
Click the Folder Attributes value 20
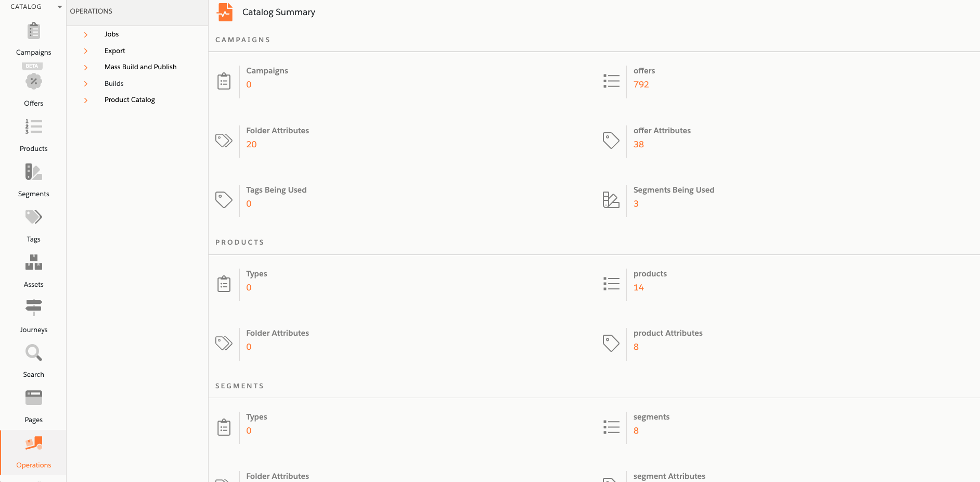click(251, 144)
